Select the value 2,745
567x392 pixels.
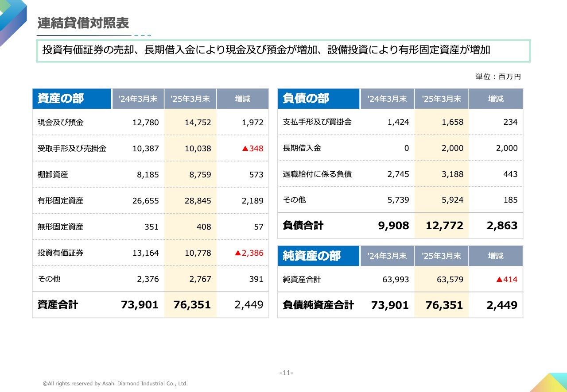(x=398, y=174)
